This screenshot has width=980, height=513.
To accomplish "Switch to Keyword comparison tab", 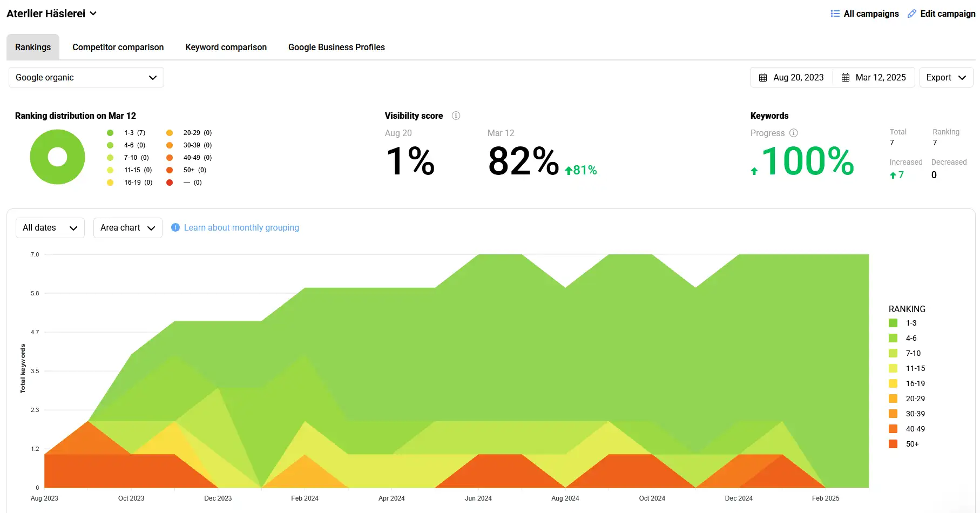I will pyautogui.click(x=226, y=47).
